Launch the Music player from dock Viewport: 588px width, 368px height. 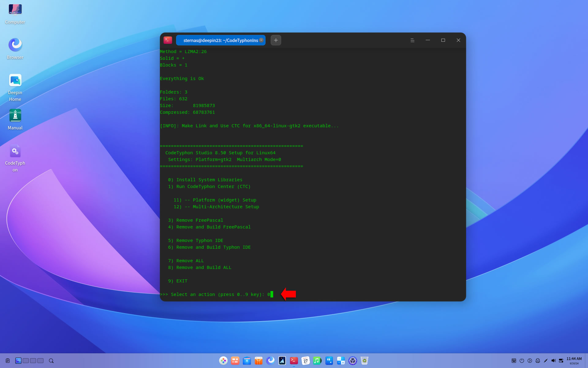(x=317, y=361)
